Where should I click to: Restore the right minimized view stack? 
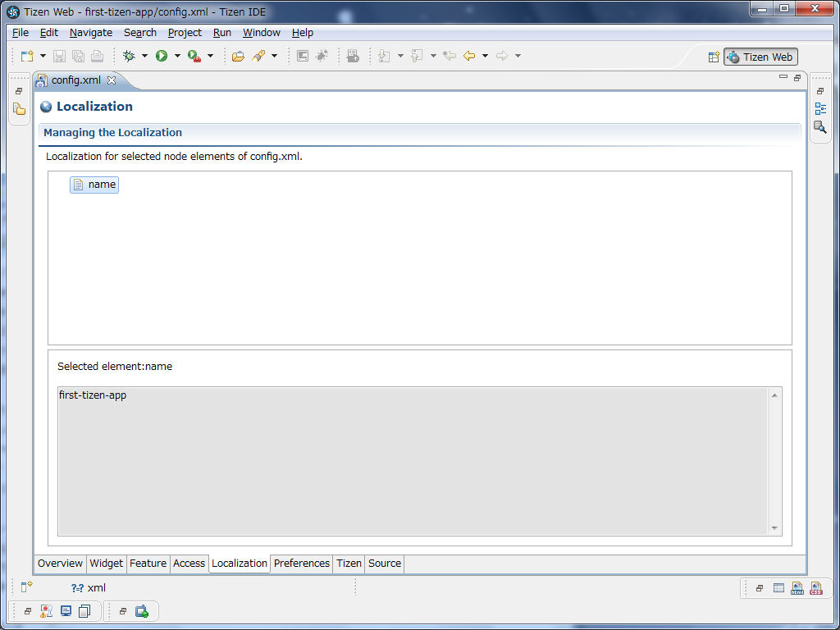820,91
